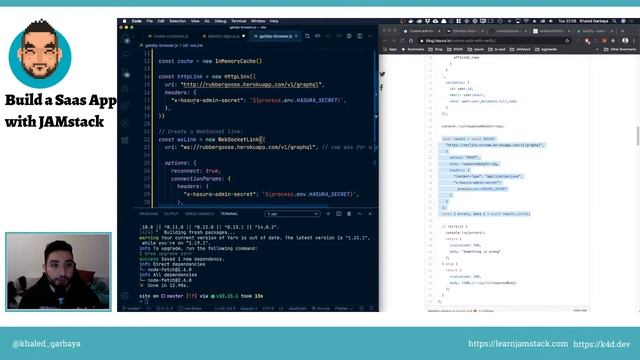Open the Terminal menu in the menu bar

(x=239, y=21)
